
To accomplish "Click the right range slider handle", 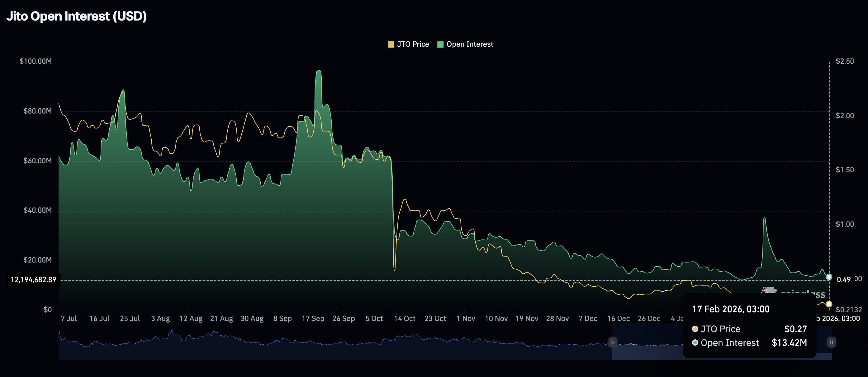I will coord(831,342).
